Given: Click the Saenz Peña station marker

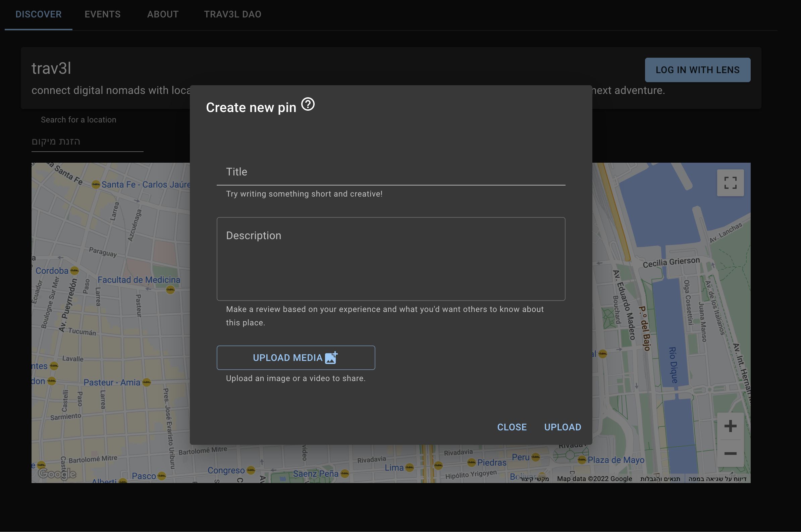Looking at the screenshot, I should pos(345,473).
